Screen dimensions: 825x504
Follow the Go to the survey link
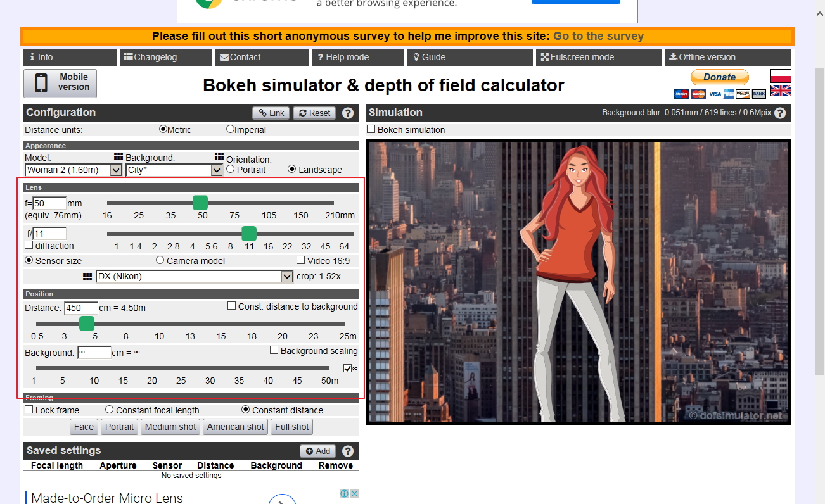tap(598, 36)
